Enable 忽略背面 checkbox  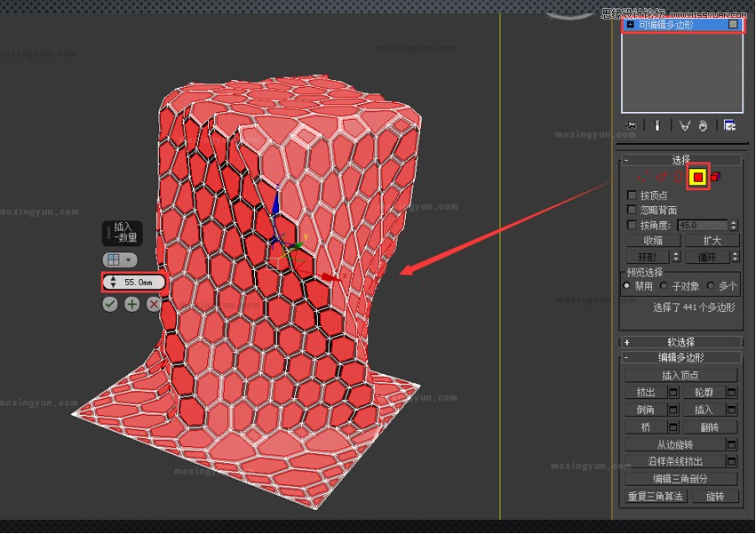coord(632,210)
